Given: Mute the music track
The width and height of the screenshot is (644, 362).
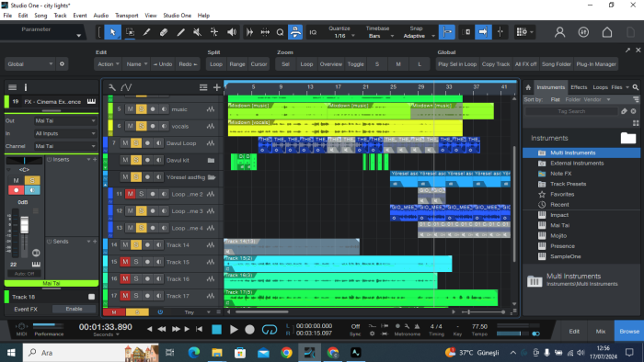Looking at the screenshot, I should (131, 109).
